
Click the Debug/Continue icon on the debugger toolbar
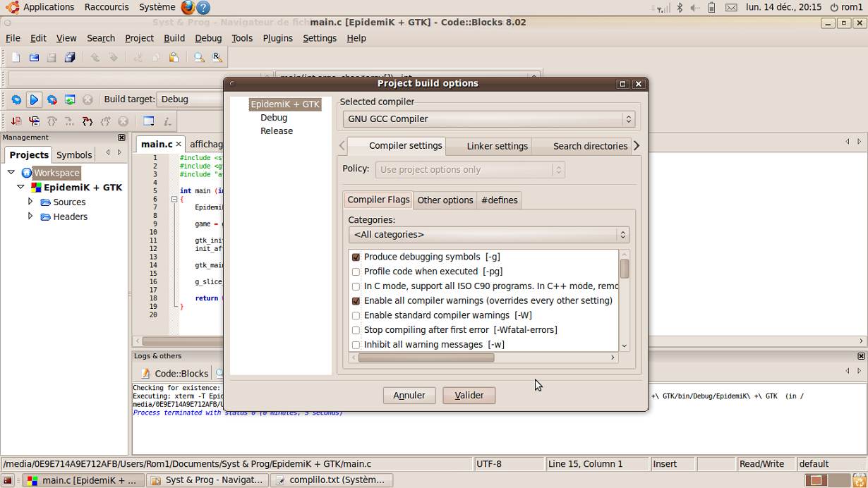pyautogui.click(x=16, y=121)
